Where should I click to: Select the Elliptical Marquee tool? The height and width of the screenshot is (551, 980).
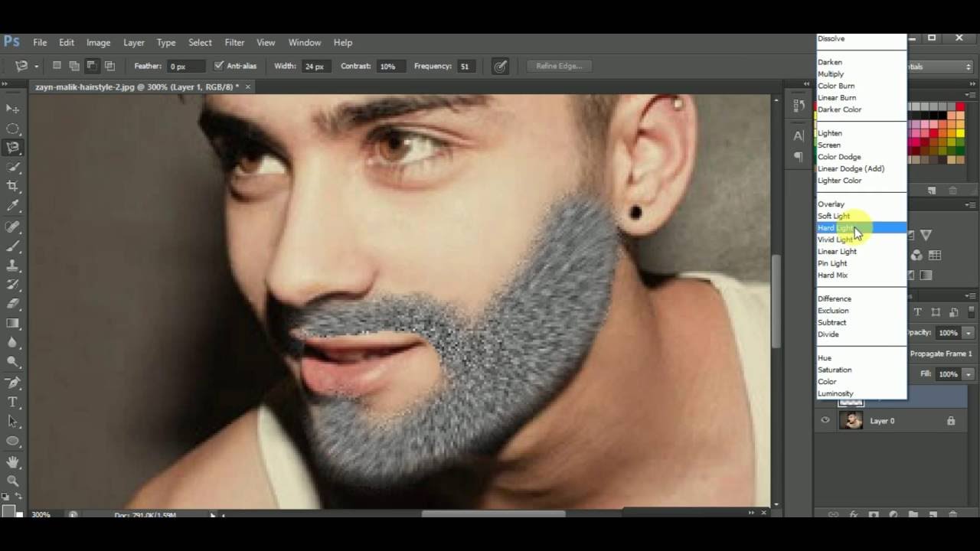(x=12, y=129)
